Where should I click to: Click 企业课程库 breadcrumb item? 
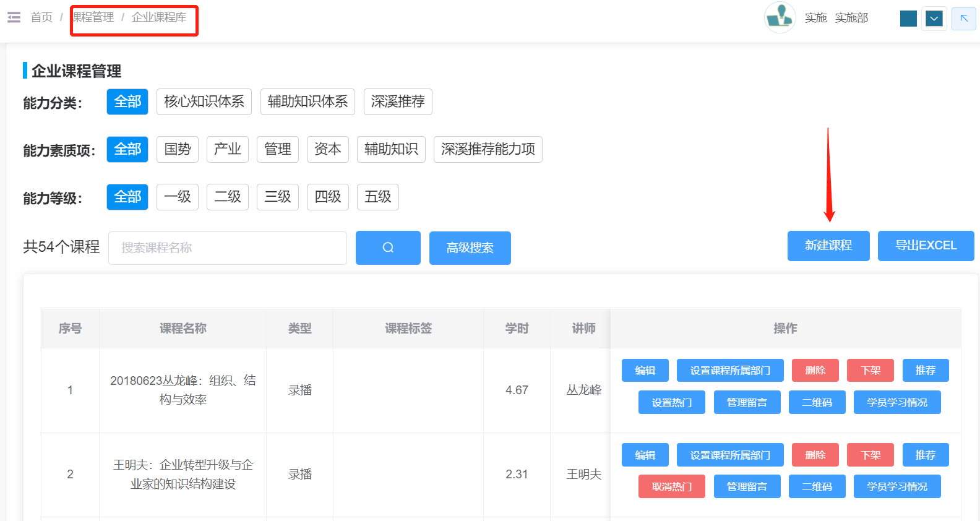[159, 17]
